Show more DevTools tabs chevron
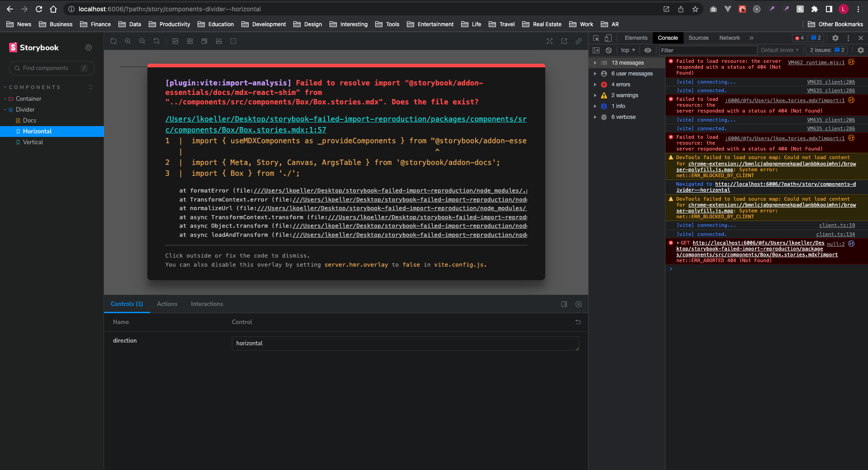Screen dimensions: 868x470 point(751,38)
